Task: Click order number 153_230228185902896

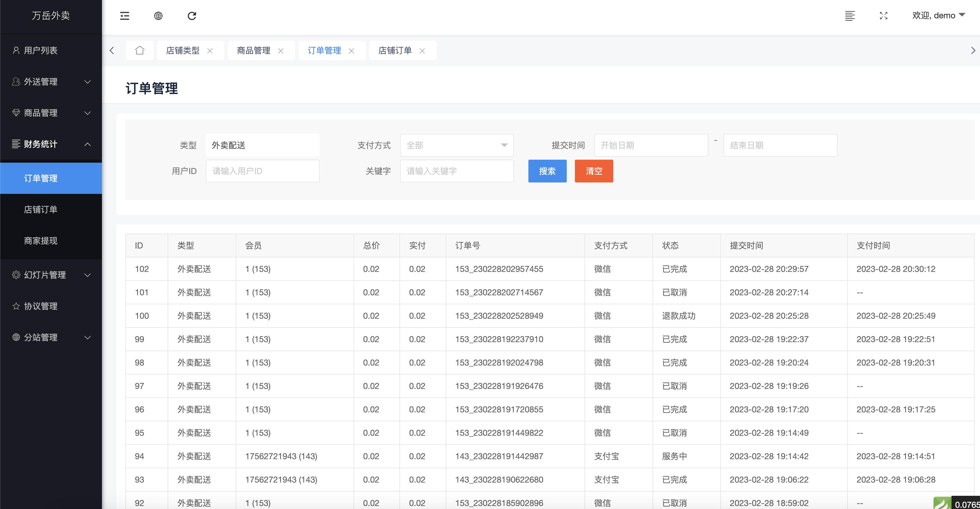Action: pyautogui.click(x=499, y=503)
